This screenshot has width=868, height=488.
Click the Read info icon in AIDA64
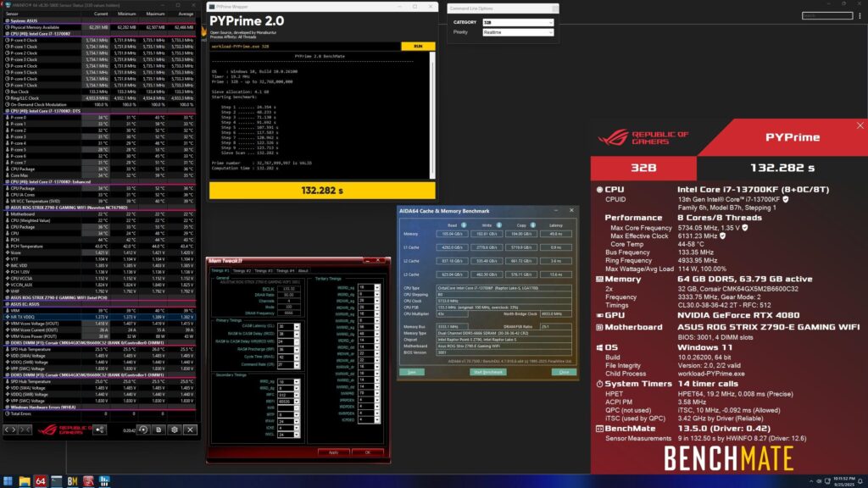464,225
